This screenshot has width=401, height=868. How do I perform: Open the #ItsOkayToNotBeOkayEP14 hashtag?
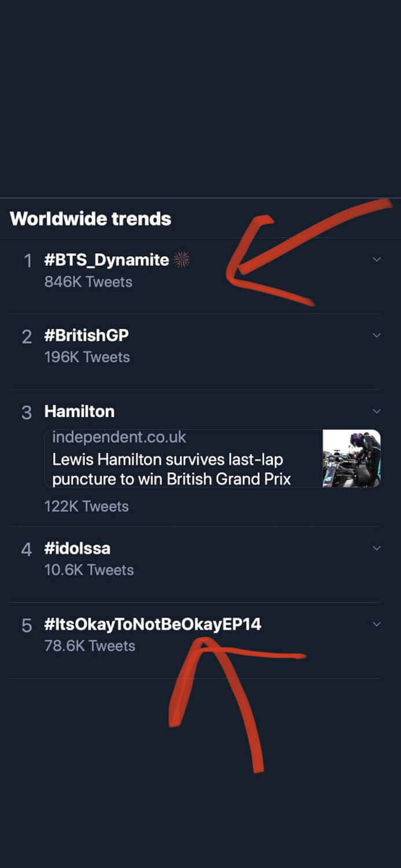[x=153, y=624]
